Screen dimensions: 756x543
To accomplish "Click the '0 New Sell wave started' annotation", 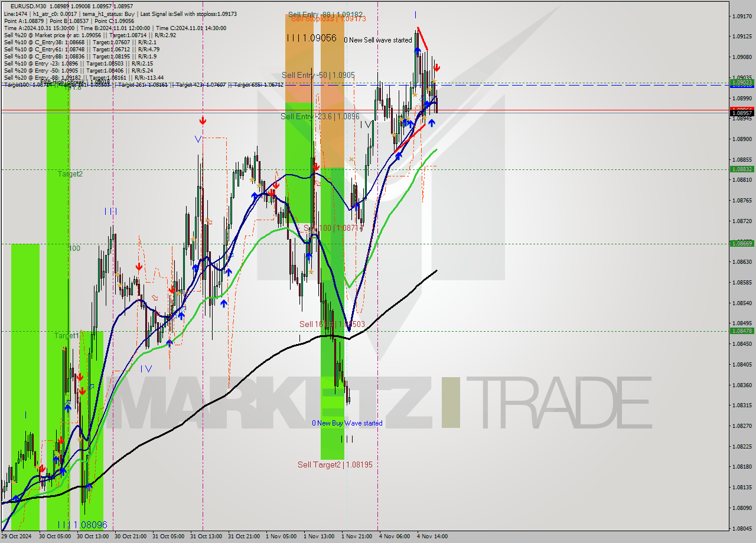I will [x=378, y=40].
